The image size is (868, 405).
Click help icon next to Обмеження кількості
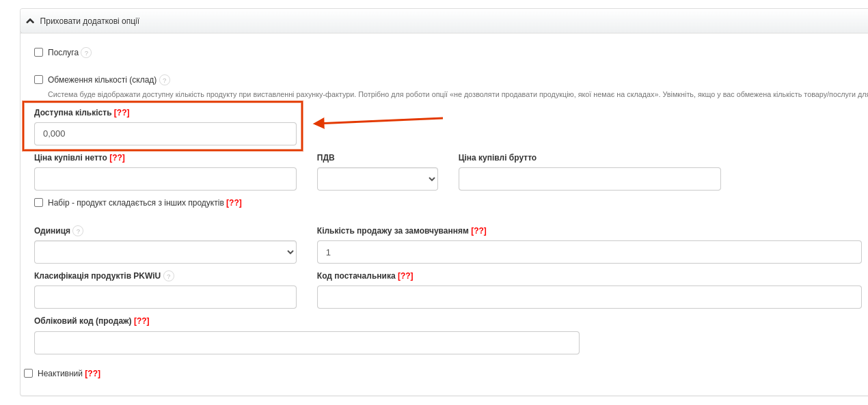(165, 80)
